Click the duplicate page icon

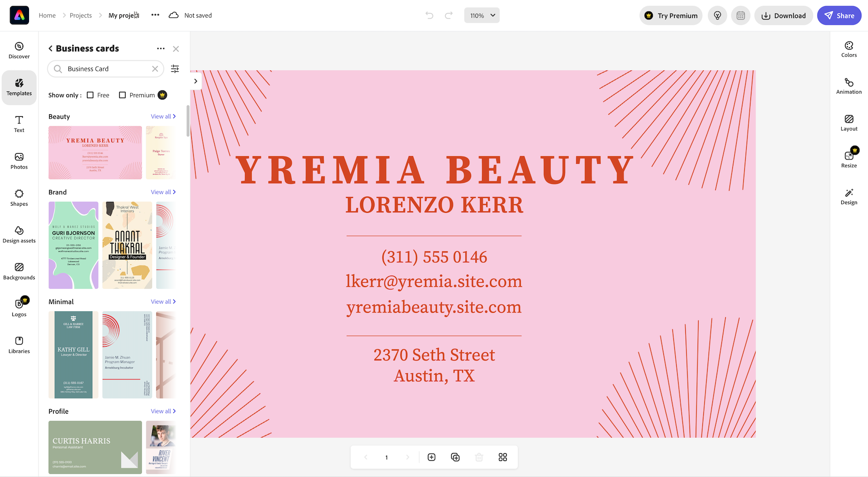(x=455, y=457)
